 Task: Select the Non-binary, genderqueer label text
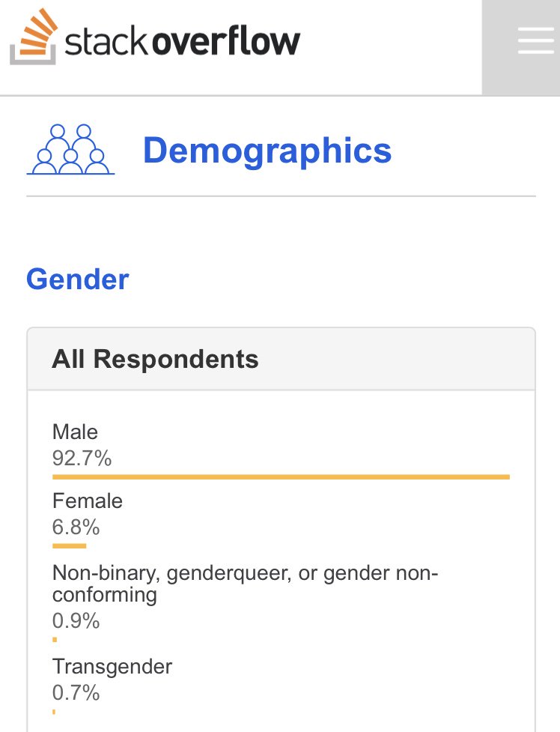(x=245, y=584)
